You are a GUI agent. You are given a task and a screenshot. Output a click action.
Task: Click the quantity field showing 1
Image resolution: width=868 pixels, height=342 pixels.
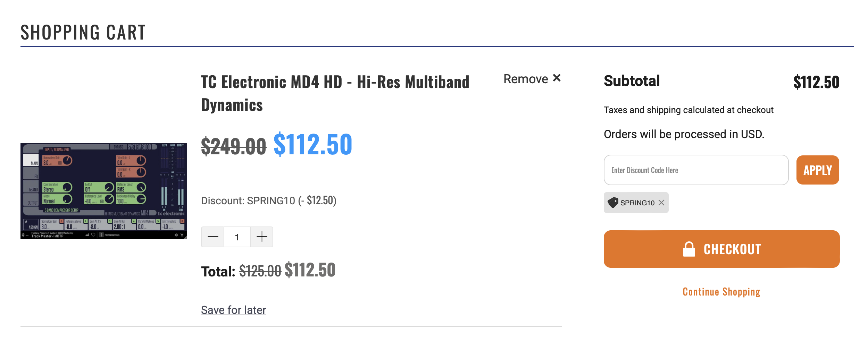[237, 237]
